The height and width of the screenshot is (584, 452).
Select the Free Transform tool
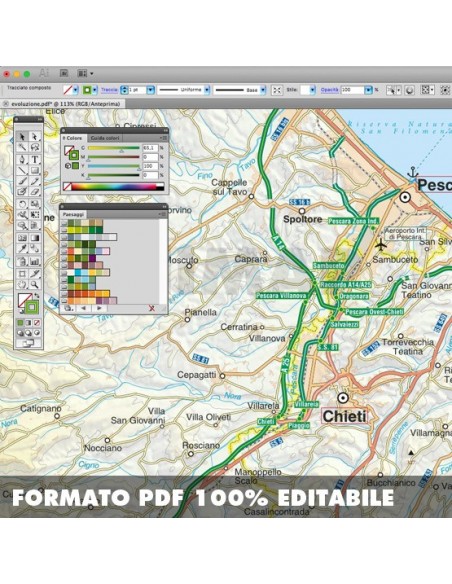[x=35, y=215]
